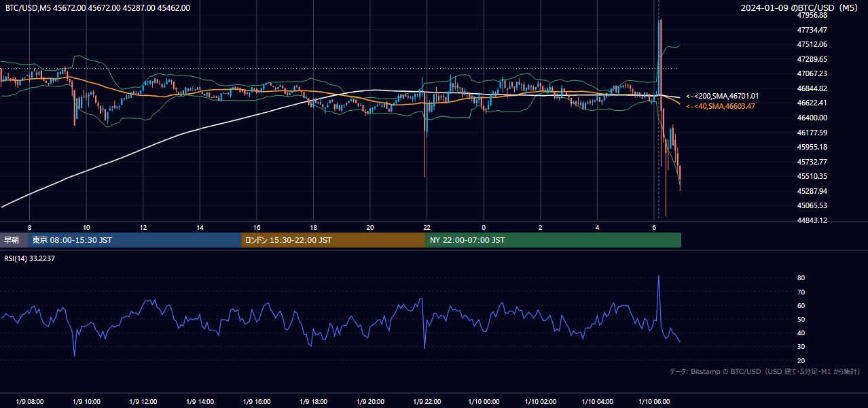Click RSI scale label 60
The height and width of the screenshot is (408, 868).
pos(801,305)
